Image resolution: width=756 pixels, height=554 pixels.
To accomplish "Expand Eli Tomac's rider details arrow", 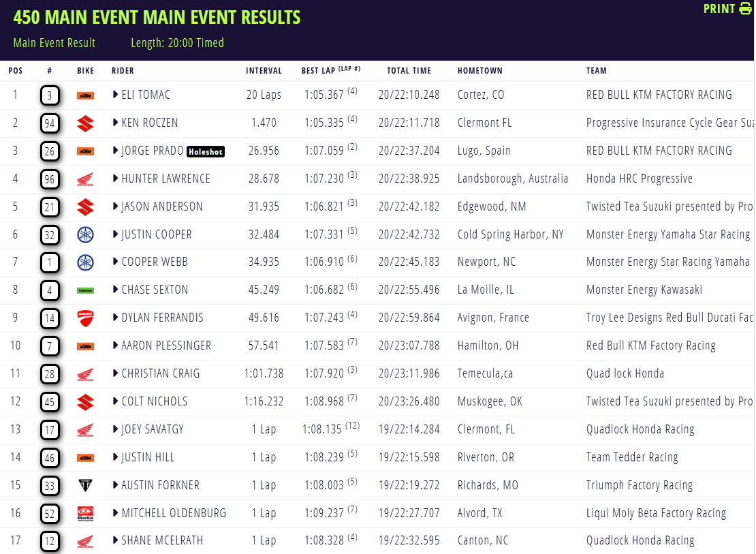I will (115, 95).
